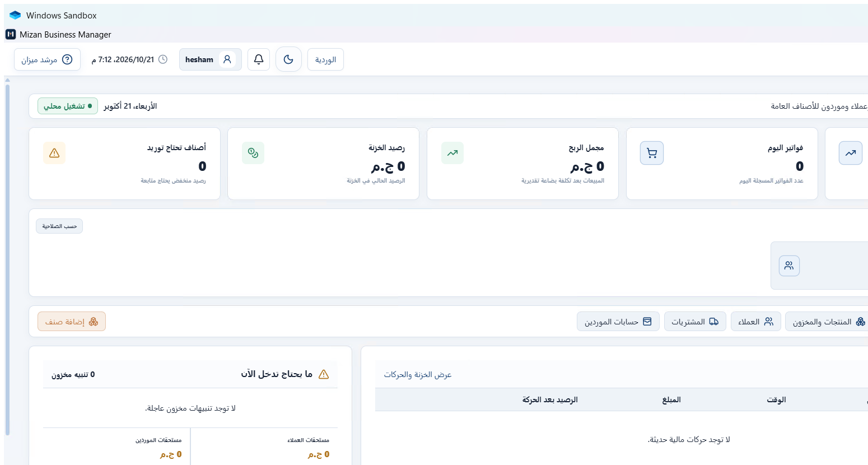Click the مستحقات الموردين amount

click(x=171, y=454)
